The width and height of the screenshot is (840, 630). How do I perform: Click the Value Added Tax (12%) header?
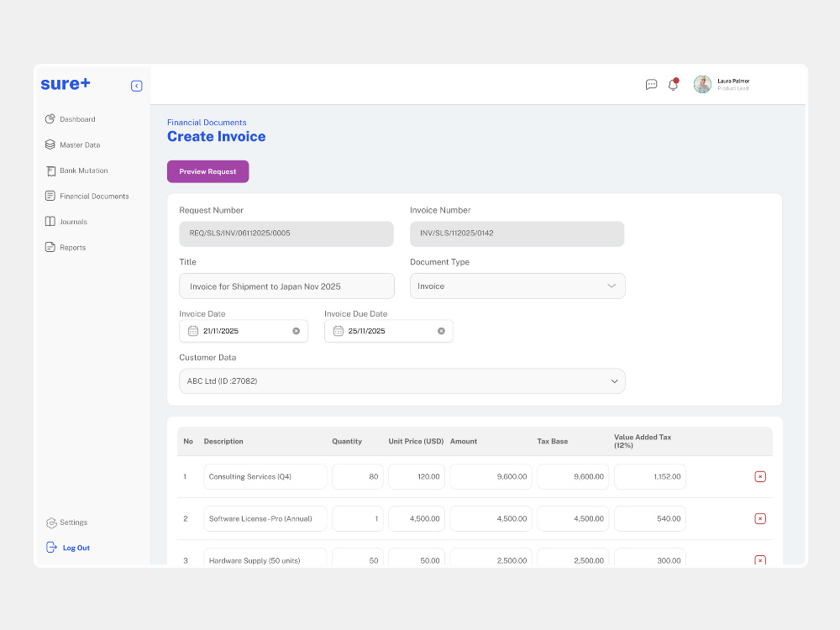(x=643, y=441)
